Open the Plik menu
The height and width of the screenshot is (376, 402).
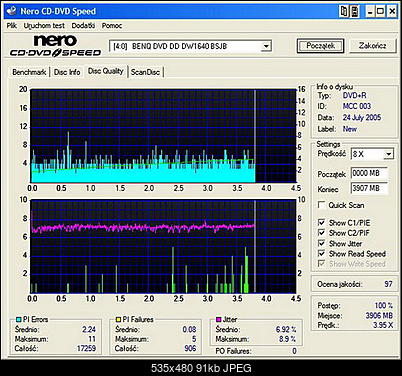[x=12, y=26]
